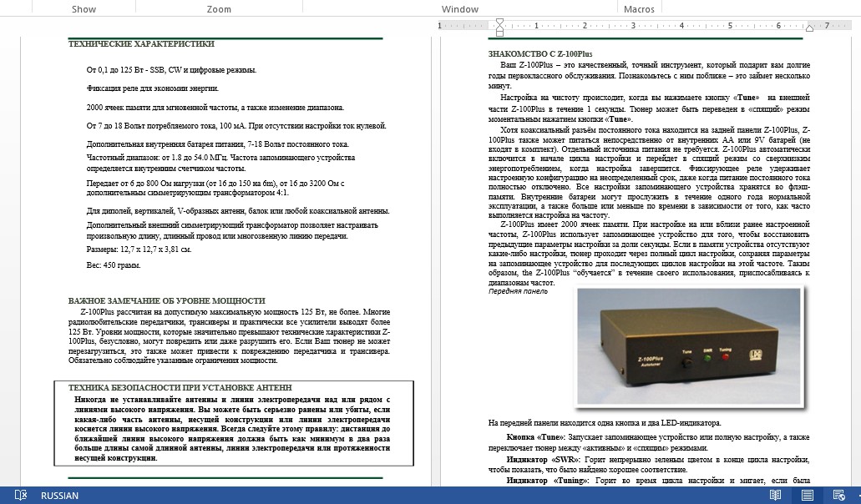Open the proofing errors icon in status bar

click(20, 495)
